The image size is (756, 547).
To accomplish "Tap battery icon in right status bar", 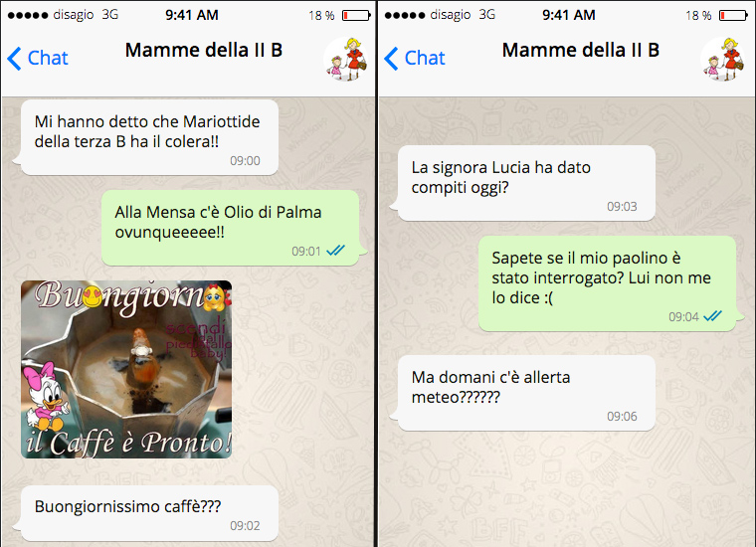I will pos(733,16).
